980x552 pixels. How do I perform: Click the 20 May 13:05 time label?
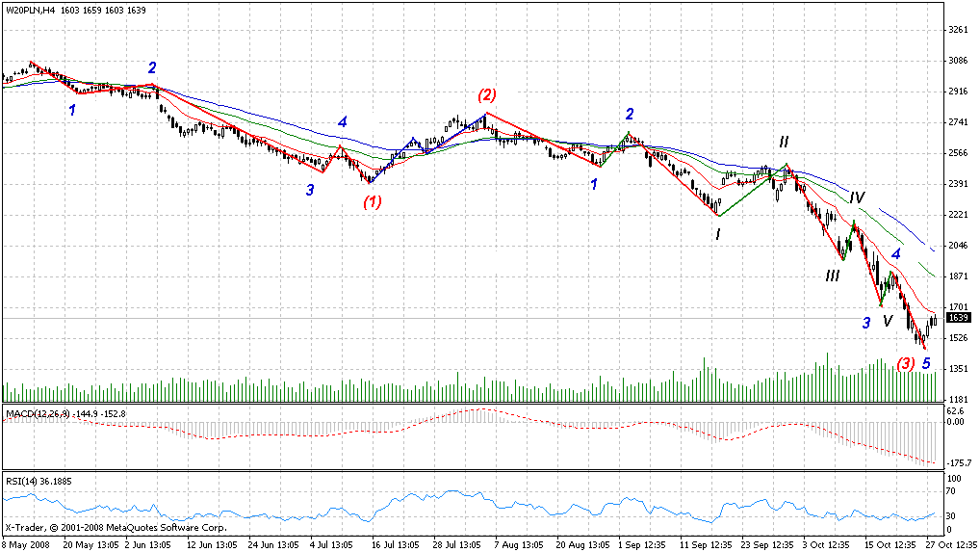point(90,544)
